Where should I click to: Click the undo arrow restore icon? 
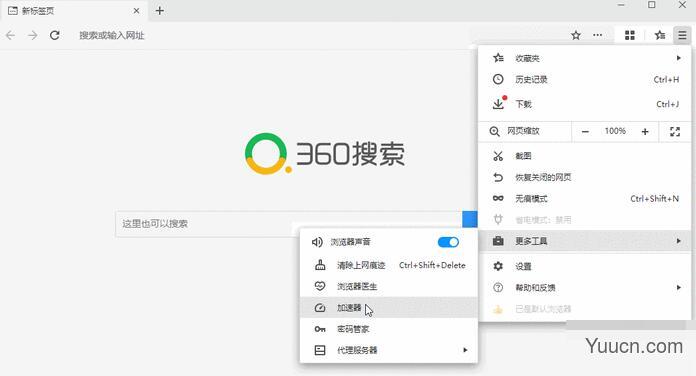point(498,177)
